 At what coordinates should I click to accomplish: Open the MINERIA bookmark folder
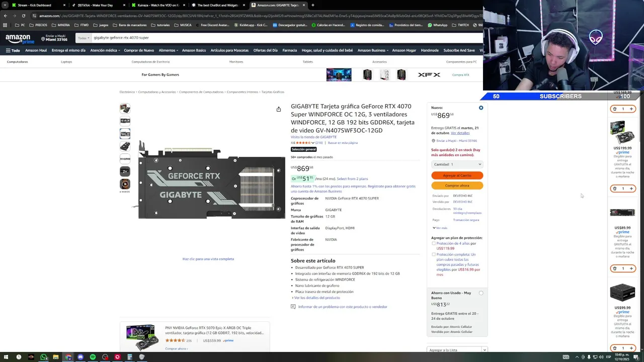(x=60, y=25)
